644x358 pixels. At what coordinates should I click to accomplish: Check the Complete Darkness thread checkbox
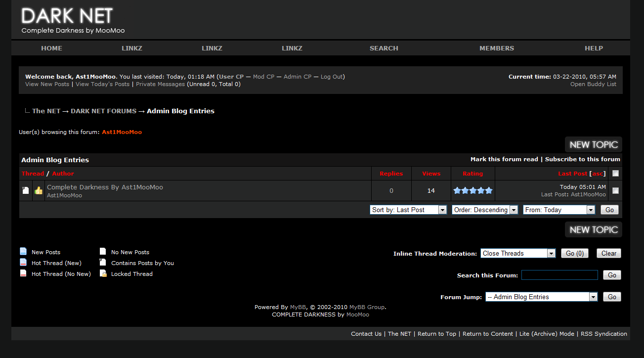tap(615, 190)
